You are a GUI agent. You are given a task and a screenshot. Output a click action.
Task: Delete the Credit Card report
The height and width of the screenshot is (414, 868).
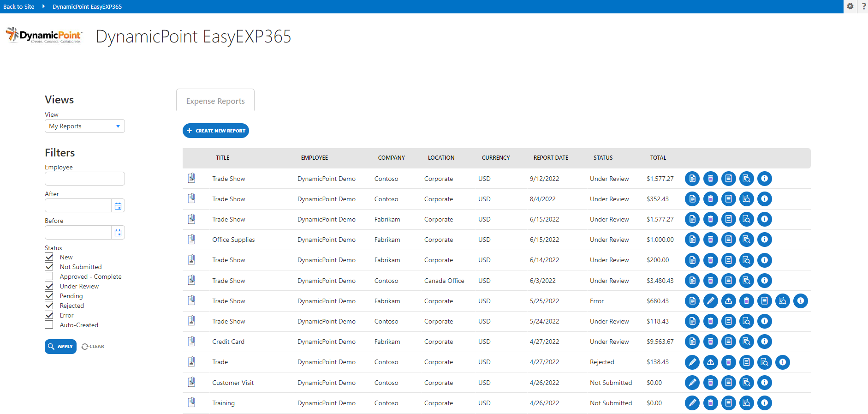coord(710,342)
